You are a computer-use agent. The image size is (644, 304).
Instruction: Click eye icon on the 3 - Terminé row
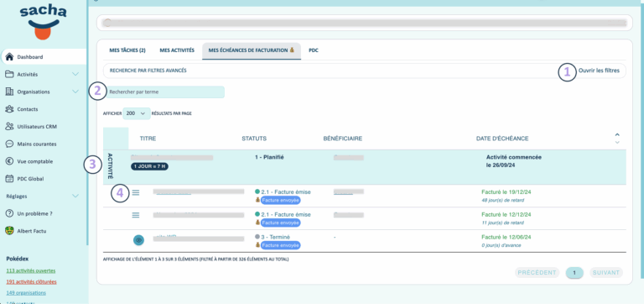[139, 240]
